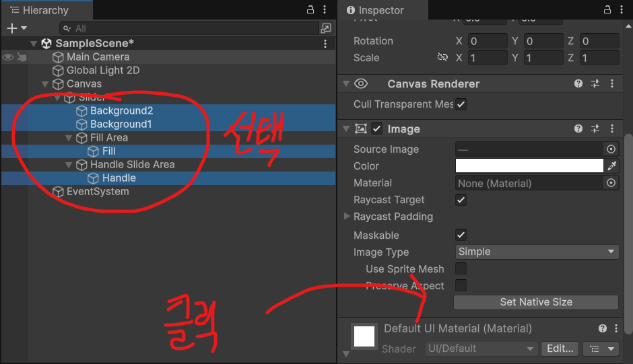Collapse the Default UI Material foldout
The height and width of the screenshot is (364, 633).
point(346,354)
